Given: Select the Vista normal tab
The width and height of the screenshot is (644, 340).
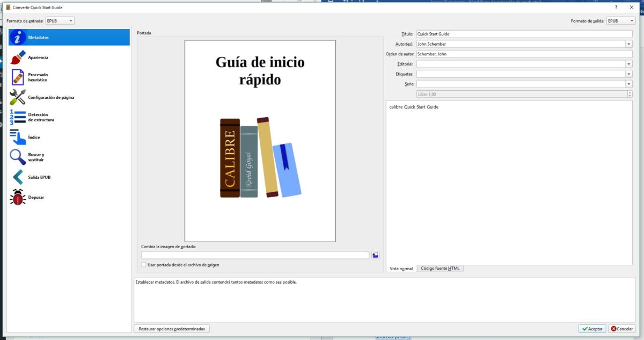Looking at the screenshot, I should 400,269.
